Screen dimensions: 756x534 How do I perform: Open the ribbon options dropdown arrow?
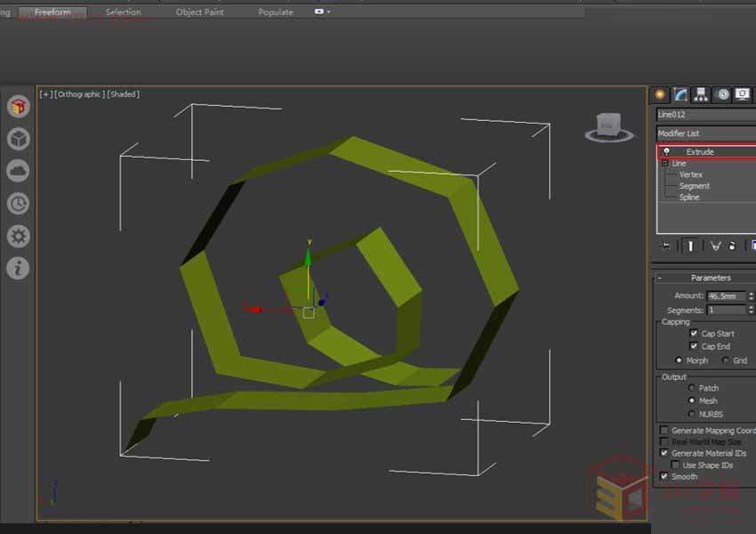(328, 12)
